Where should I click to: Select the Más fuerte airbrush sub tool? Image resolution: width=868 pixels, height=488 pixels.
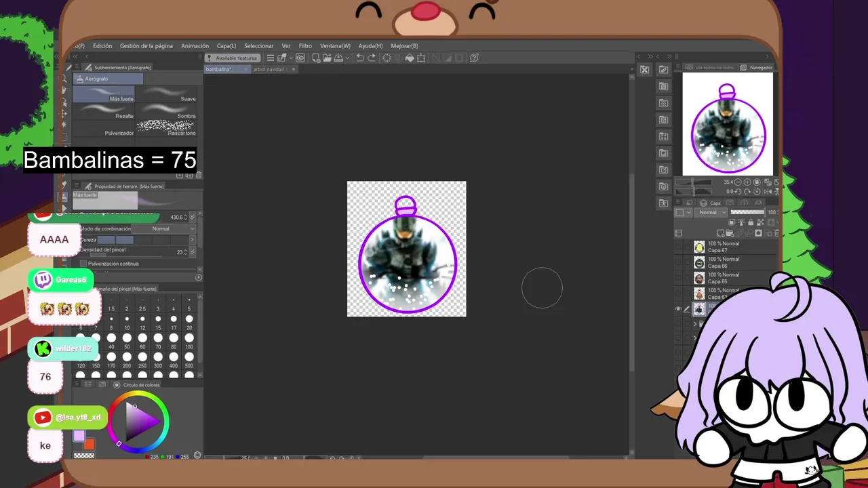(x=104, y=94)
